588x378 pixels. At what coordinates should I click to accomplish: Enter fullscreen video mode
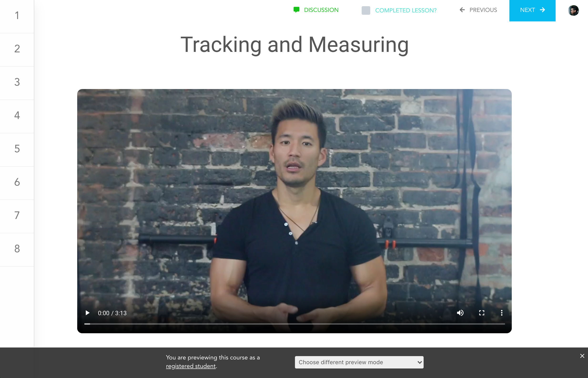click(482, 313)
